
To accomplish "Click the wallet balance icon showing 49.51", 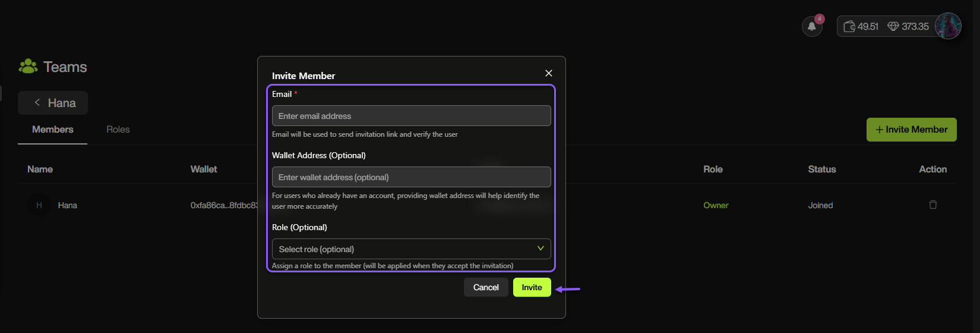I will click(849, 26).
